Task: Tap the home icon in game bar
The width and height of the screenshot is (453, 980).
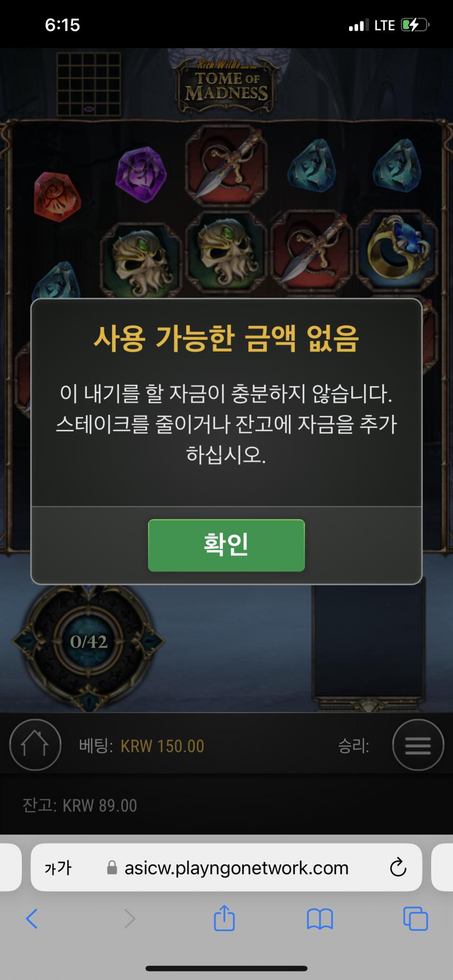Action: click(x=35, y=745)
